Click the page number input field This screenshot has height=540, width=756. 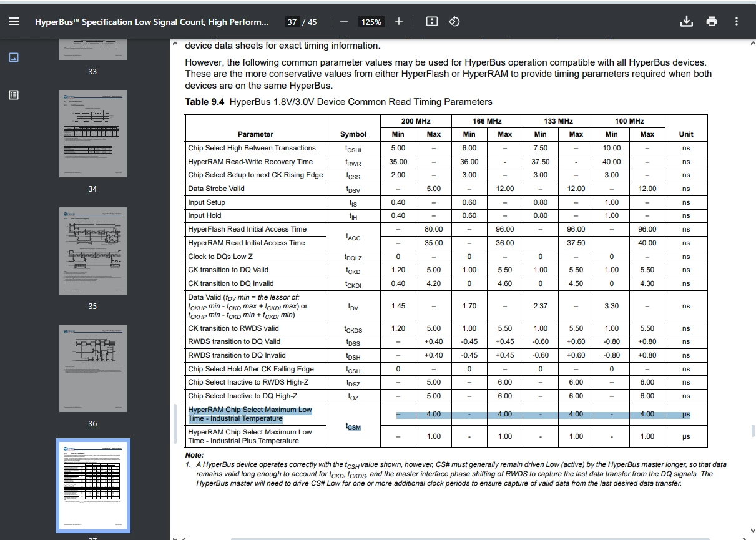(x=292, y=22)
